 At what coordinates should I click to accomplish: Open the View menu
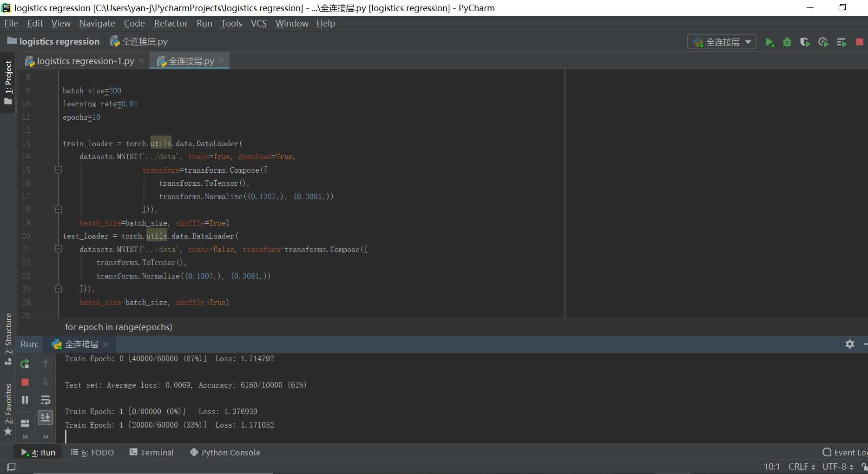coord(61,23)
